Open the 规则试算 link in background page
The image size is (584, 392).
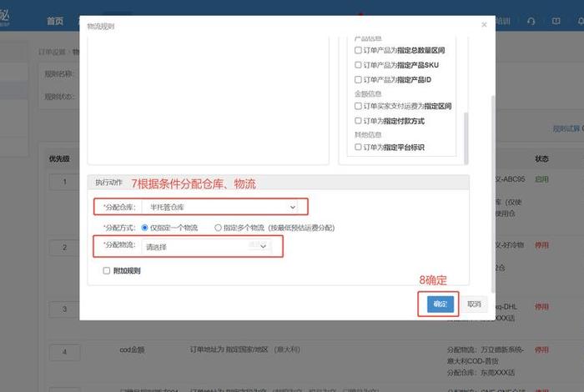[x=566, y=128]
